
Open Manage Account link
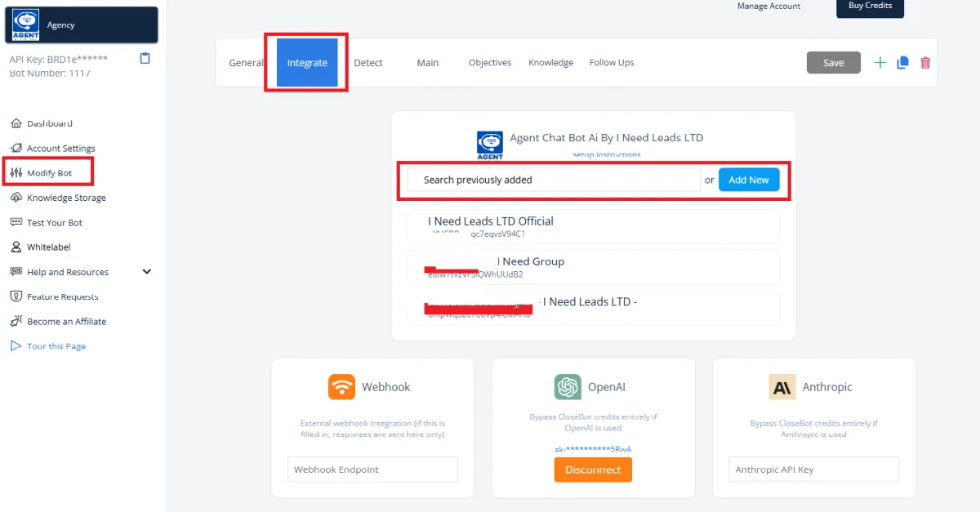pos(768,7)
